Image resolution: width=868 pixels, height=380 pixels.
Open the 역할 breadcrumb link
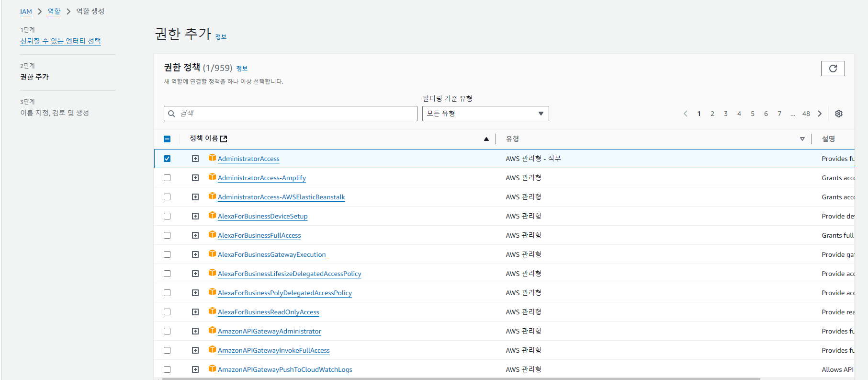click(54, 12)
